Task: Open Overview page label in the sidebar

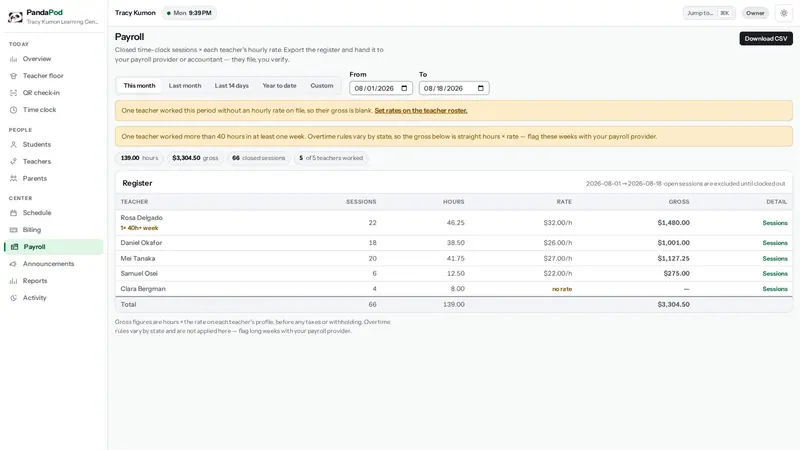Action: tap(37, 59)
